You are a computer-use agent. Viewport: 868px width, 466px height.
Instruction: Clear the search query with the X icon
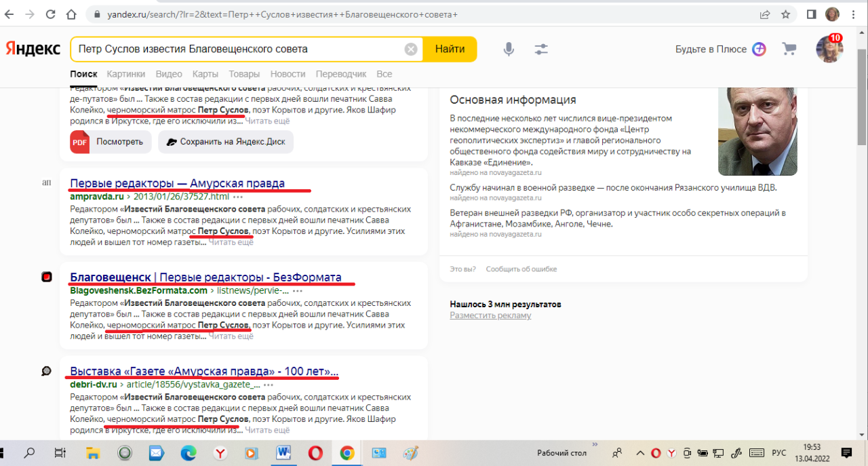click(411, 49)
